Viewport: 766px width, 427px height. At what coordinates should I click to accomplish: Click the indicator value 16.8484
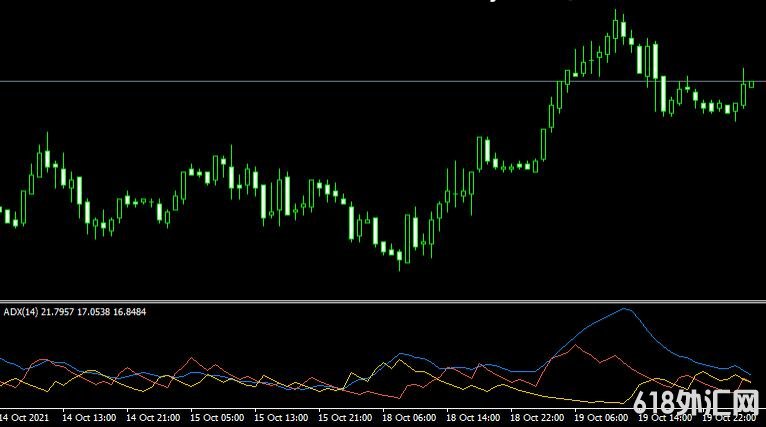pos(129,312)
